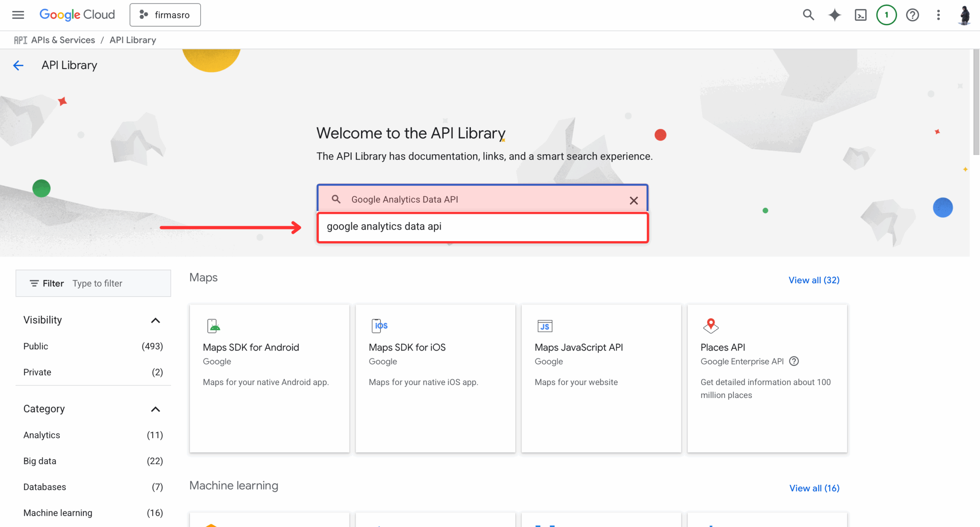The image size is (980, 527).
Task: Open the Gemini sparkle assistant icon
Action: (x=835, y=15)
